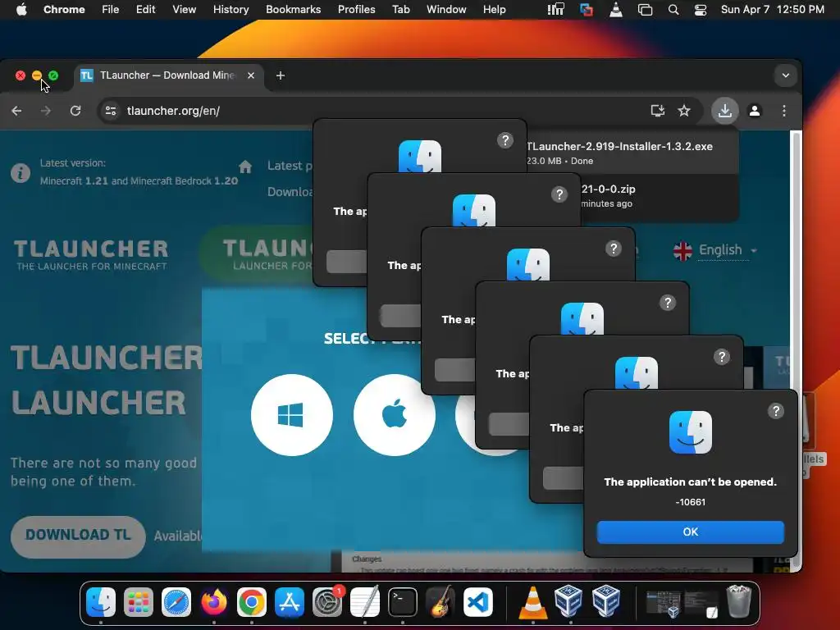Click the menu bar date and time
This screenshot has height=630, width=840.
[x=772, y=10]
